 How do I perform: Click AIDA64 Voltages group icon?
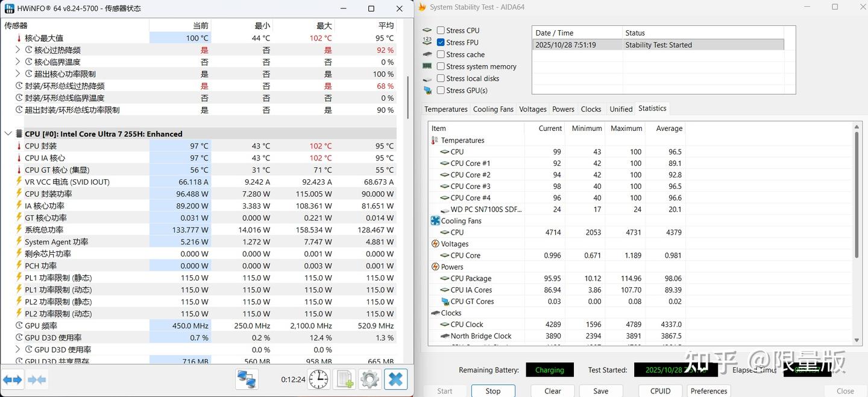435,244
